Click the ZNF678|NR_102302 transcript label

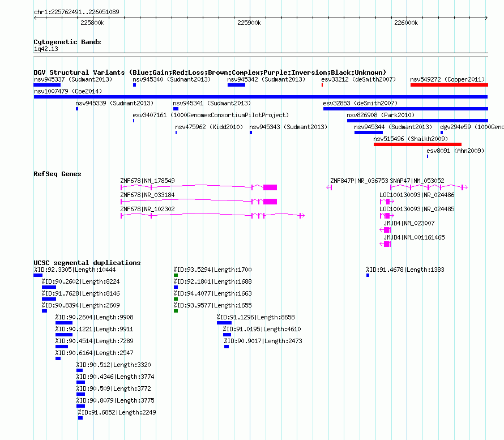pos(148,209)
